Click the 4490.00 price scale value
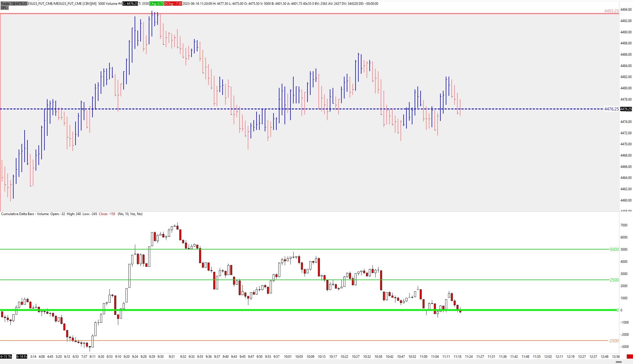This screenshot has width=633, height=364. (x=626, y=32)
